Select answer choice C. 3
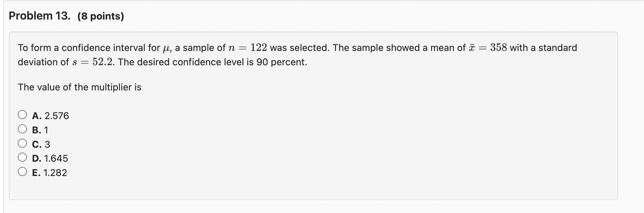This screenshot has height=213, width=644. pos(22,142)
